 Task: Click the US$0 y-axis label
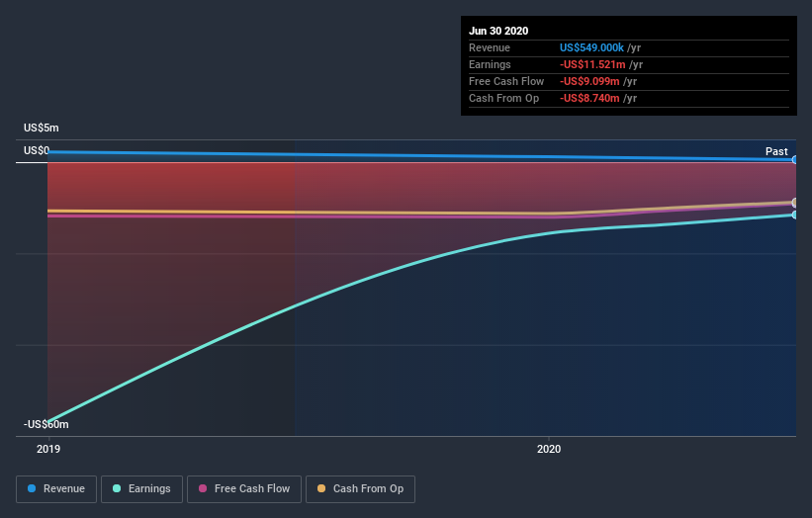(x=37, y=150)
